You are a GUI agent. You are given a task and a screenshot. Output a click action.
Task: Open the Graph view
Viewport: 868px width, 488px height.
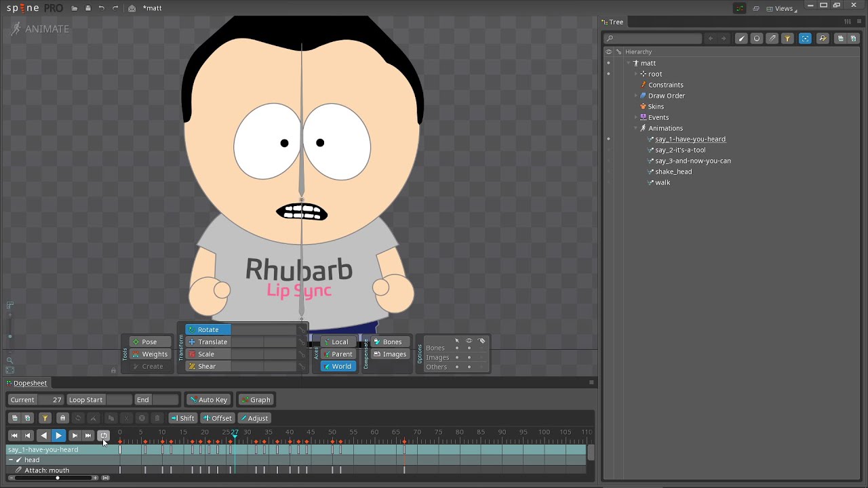[x=256, y=400]
